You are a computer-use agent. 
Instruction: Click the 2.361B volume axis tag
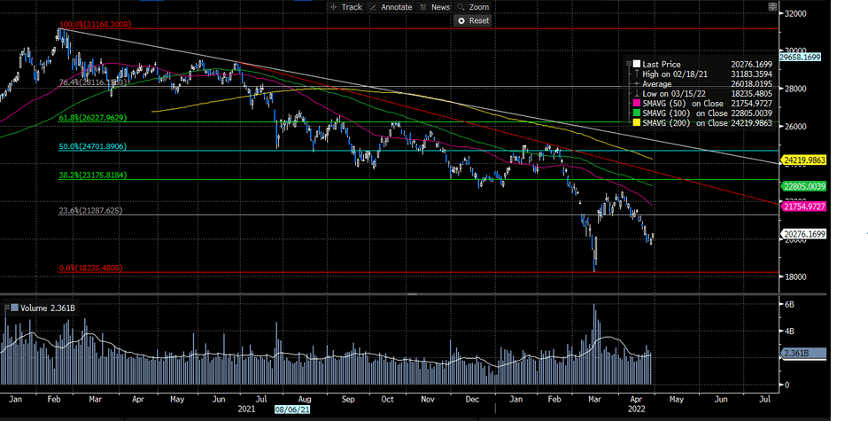tap(802, 353)
